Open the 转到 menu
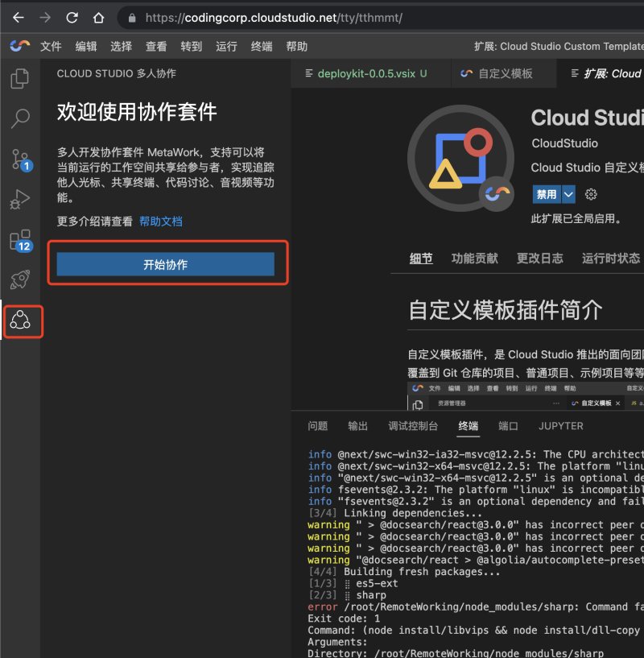Image resolution: width=644 pixels, height=658 pixels. coord(192,46)
